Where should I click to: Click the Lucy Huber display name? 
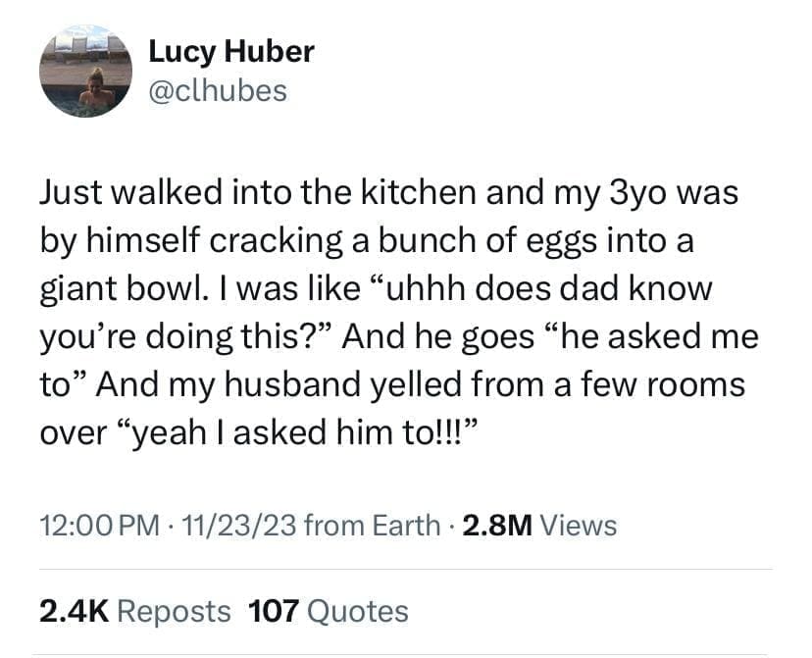click(231, 51)
